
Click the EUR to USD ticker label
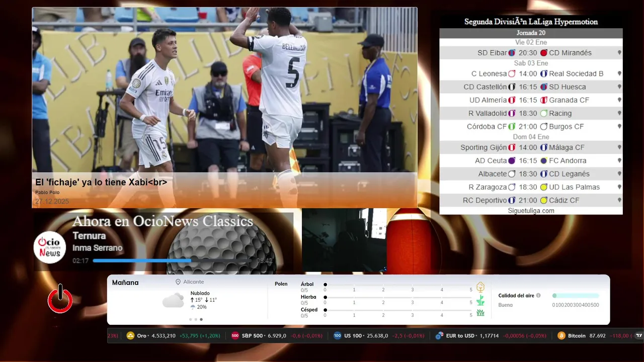coord(460,336)
